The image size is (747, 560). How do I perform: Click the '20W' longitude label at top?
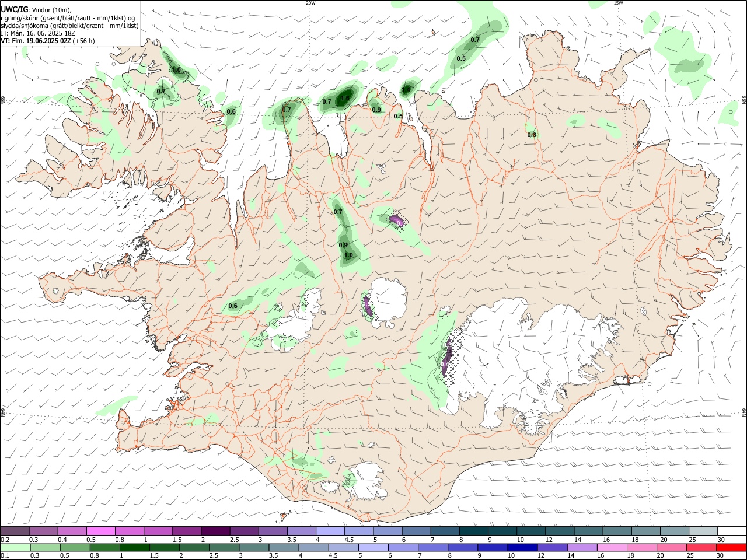coord(310,3)
